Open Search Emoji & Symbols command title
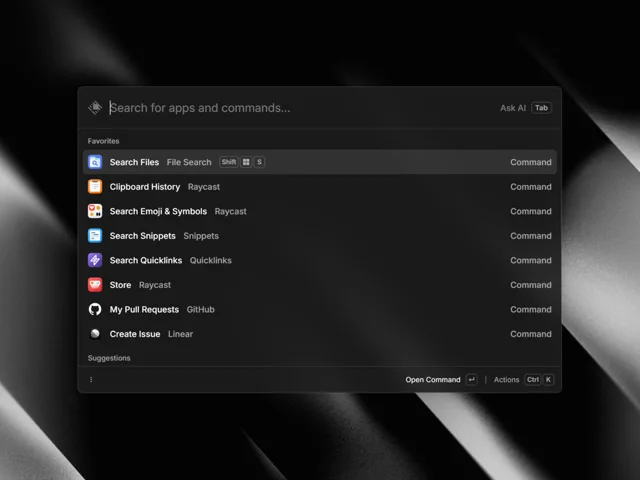640x480 pixels. pyautogui.click(x=158, y=211)
